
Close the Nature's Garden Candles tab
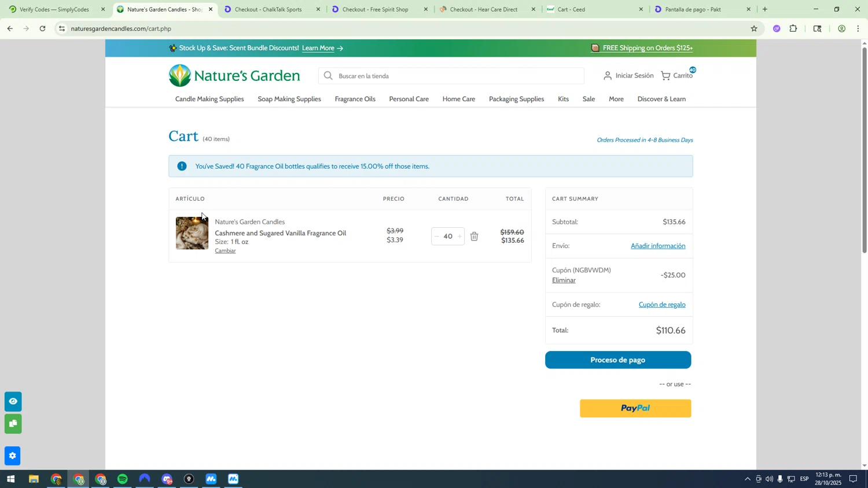tap(211, 9)
